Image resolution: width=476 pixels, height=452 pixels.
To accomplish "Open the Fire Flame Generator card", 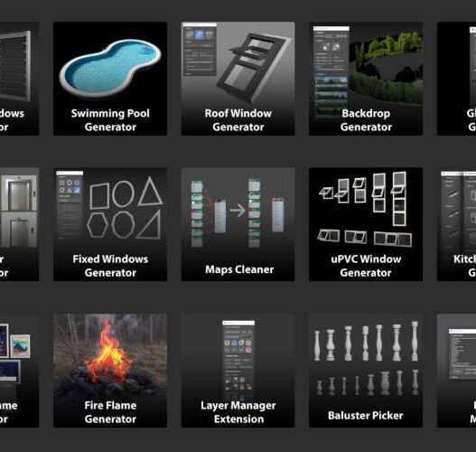I will (x=110, y=371).
